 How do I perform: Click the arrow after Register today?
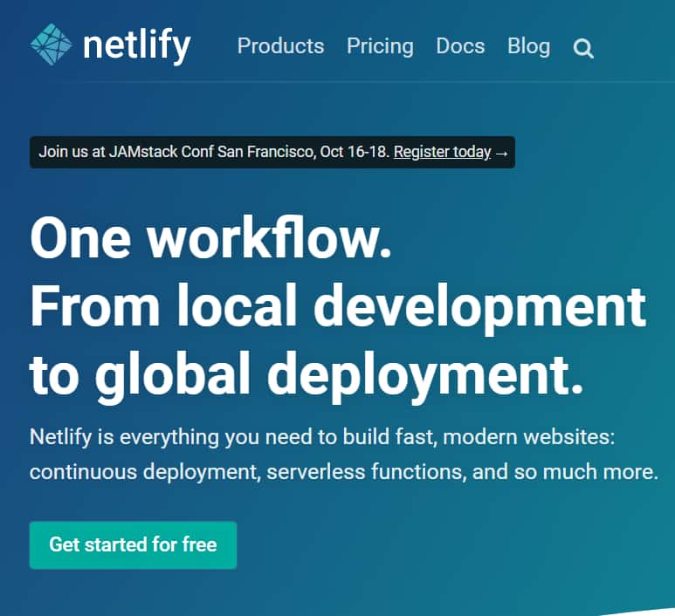(501, 152)
